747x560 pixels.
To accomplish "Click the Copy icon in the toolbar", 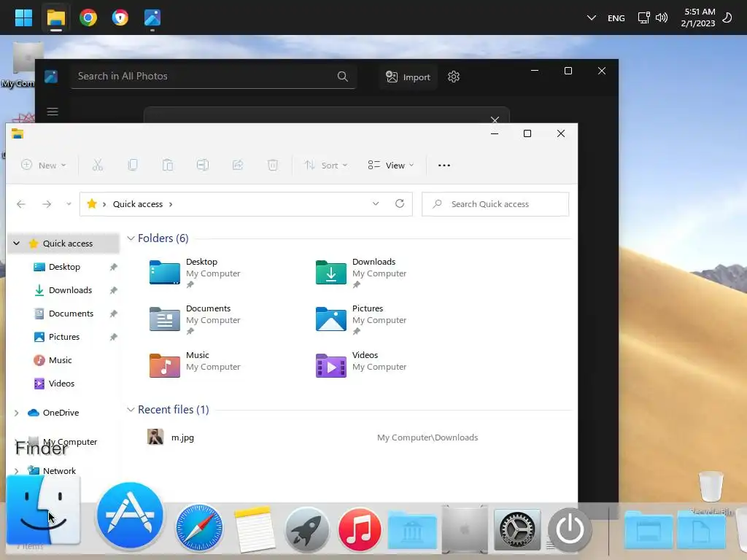I will click(x=133, y=166).
